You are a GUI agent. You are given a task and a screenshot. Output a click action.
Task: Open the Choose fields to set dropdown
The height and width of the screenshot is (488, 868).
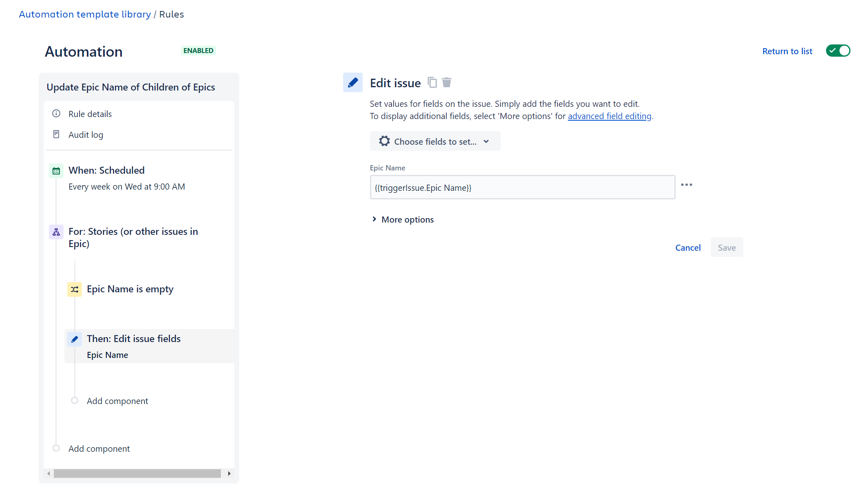(434, 141)
